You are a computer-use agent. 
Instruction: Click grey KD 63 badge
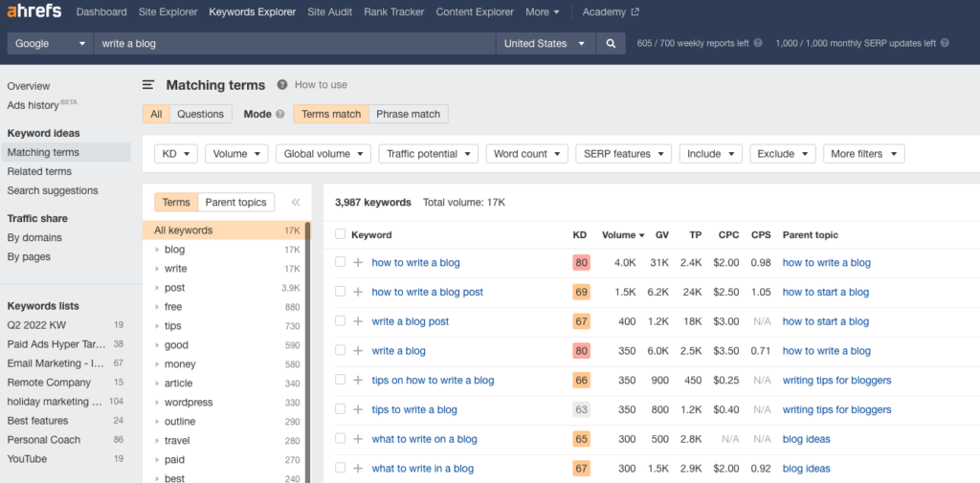581,409
